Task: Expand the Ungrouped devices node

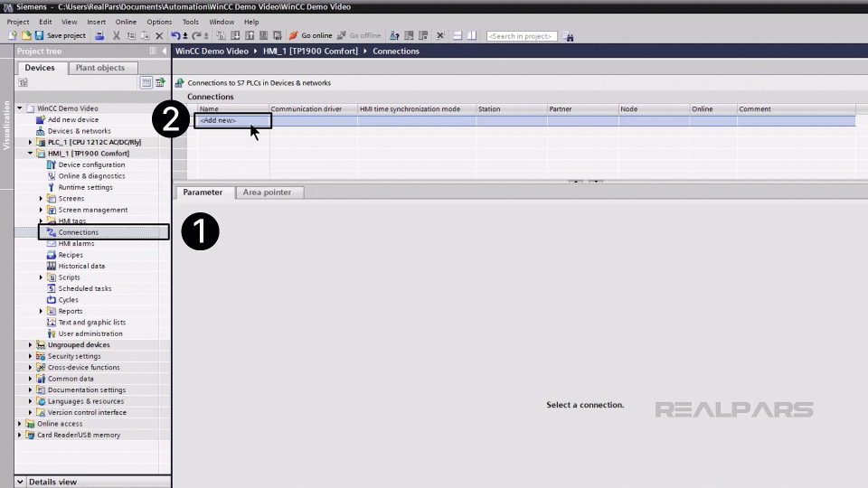Action: (31, 344)
